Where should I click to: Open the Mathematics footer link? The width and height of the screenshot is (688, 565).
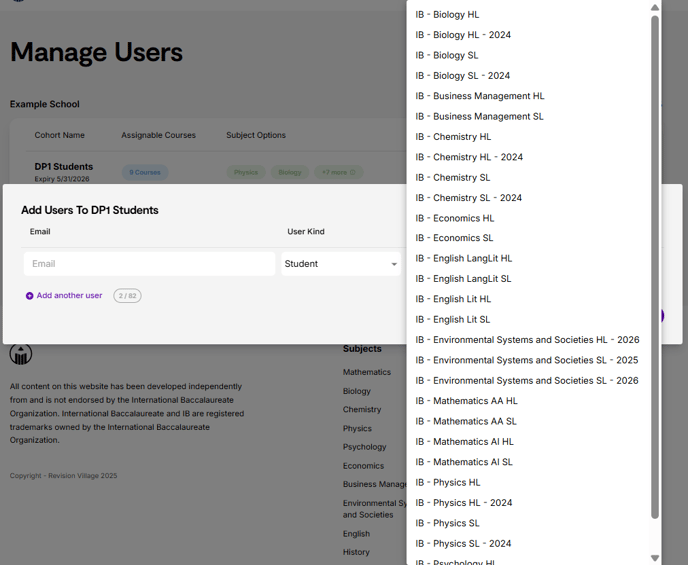click(367, 372)
